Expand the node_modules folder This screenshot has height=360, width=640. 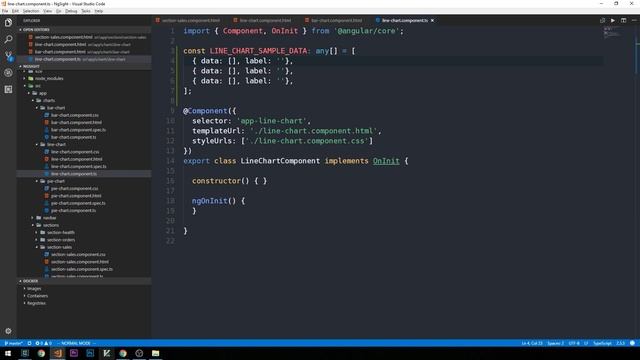[x=49, y=78]
